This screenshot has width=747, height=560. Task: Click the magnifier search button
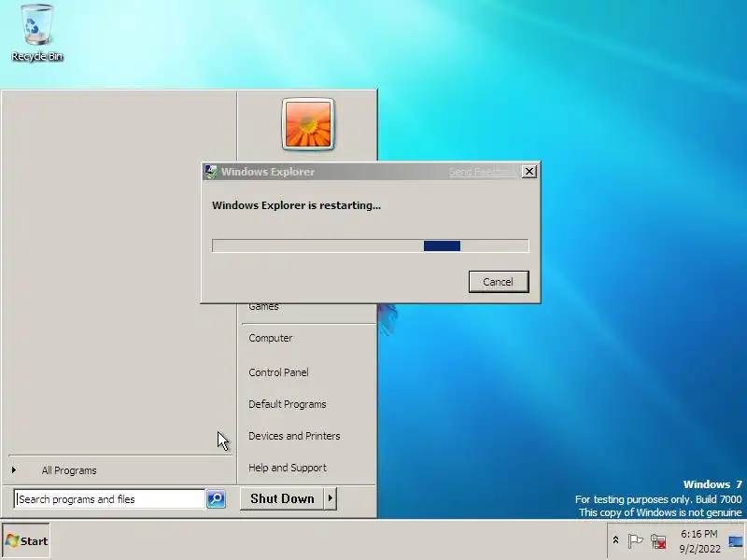[x=216, y=499]
